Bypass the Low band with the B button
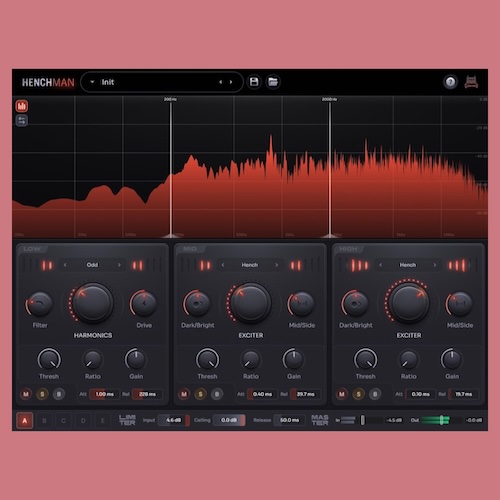The width and height of the screenshot is (500, 500). [59, 394]
